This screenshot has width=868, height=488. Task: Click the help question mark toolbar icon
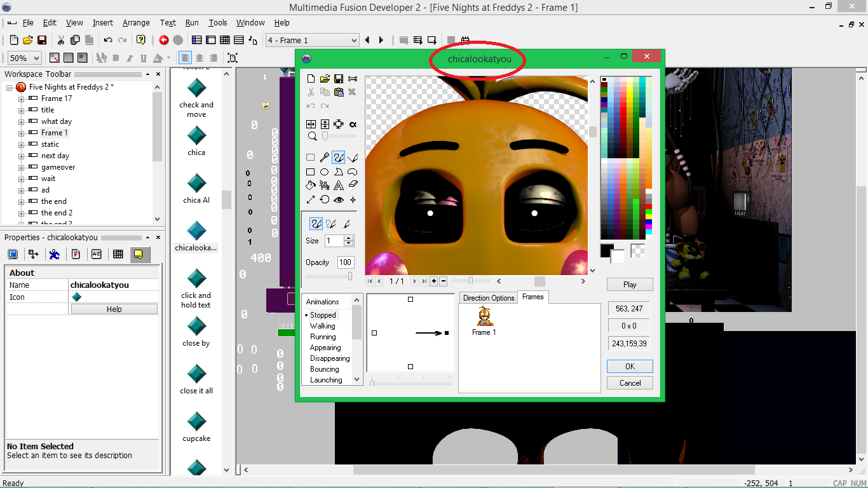point(141,40)
